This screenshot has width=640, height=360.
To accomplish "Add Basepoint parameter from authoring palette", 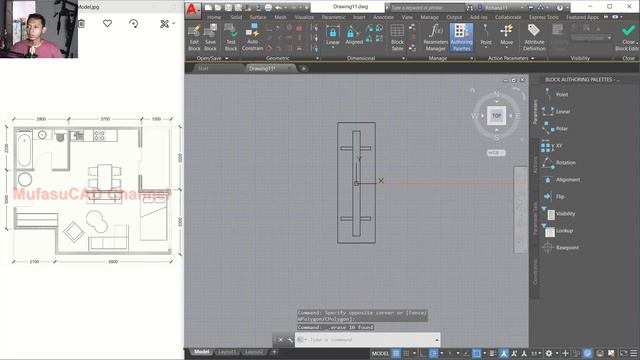I will pyautogui.click(x=560, y=248).
